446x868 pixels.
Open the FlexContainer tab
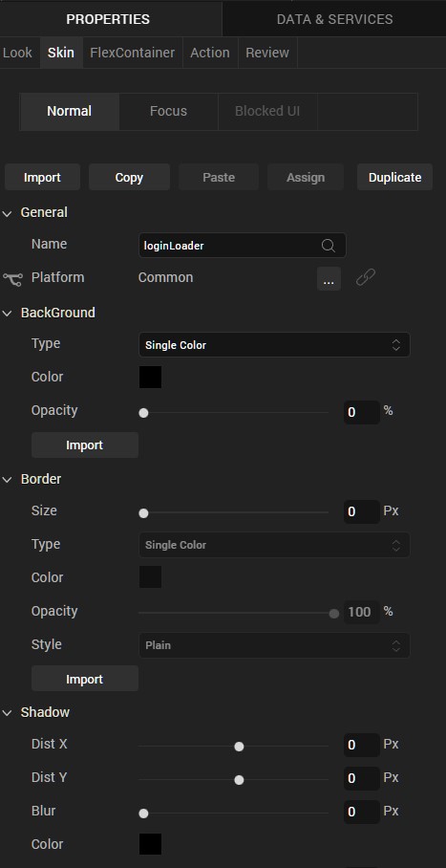click(132, 54)
